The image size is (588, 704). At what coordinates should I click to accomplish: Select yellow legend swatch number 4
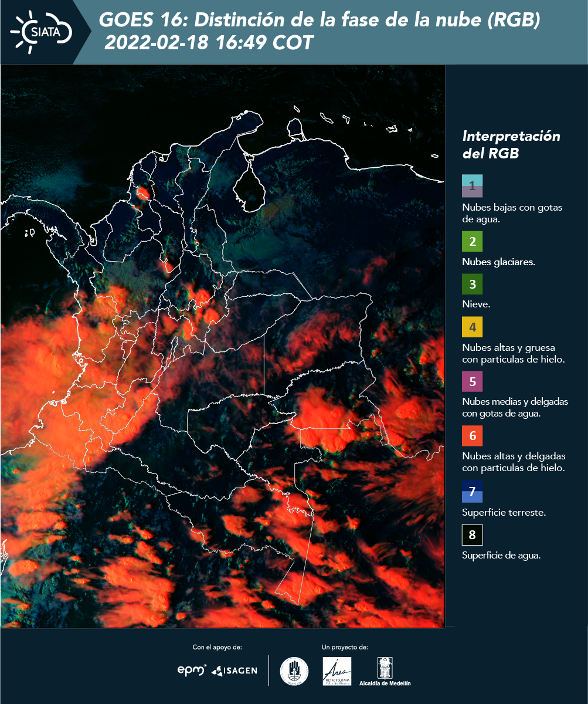473,326
